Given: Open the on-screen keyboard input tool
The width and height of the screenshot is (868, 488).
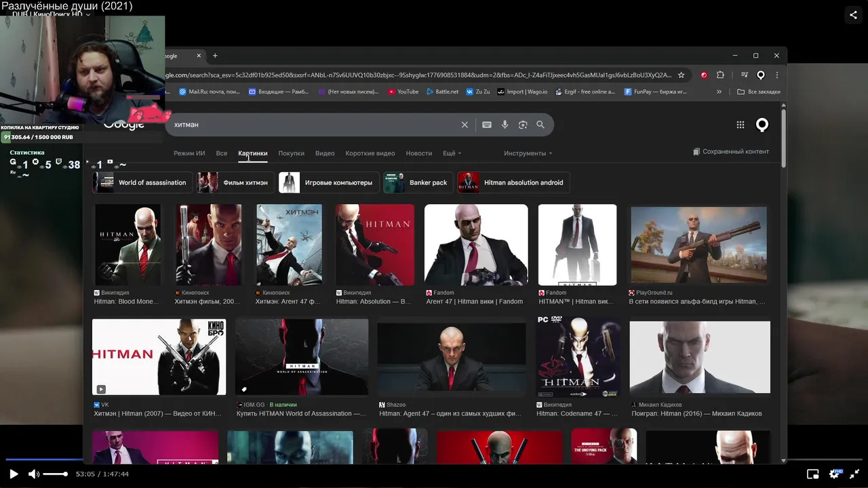Looking at the screenshot, I should [x=486, y=125].
